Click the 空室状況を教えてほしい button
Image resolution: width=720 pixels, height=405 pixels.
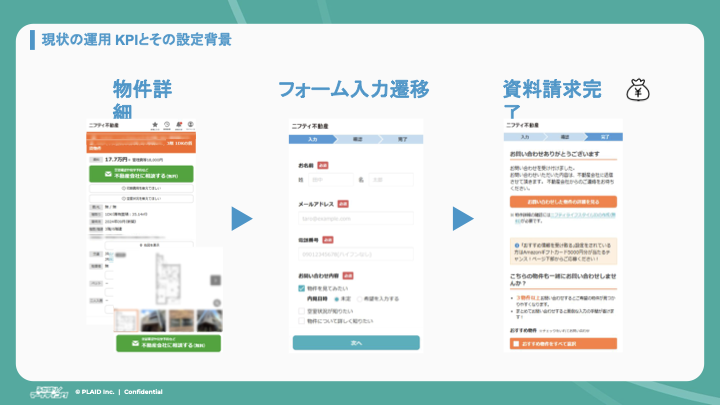click(x=141, y=199)
